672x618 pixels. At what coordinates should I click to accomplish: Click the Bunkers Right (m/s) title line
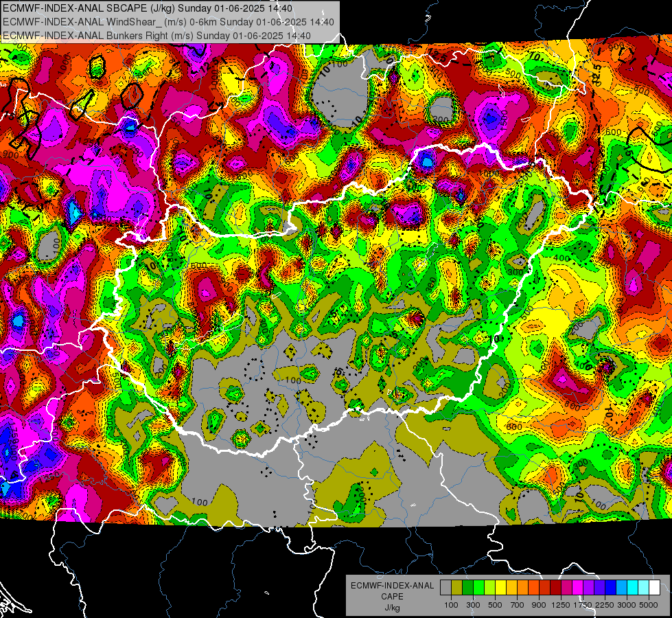157,36
